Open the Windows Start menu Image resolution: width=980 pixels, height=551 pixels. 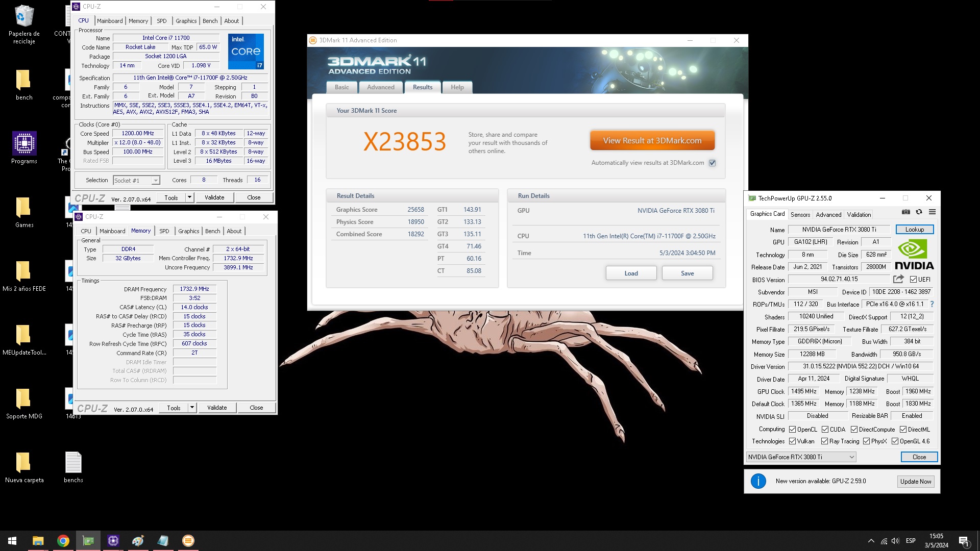click(12, 541)
